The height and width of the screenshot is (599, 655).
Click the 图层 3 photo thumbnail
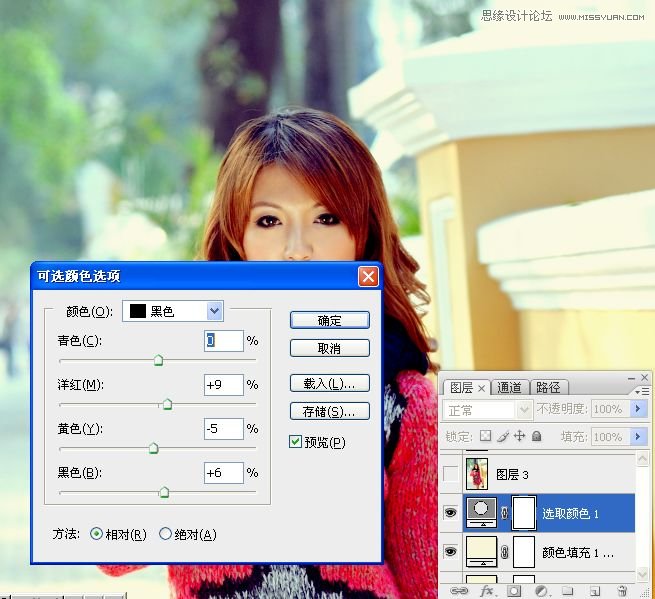tap(477, 474)
